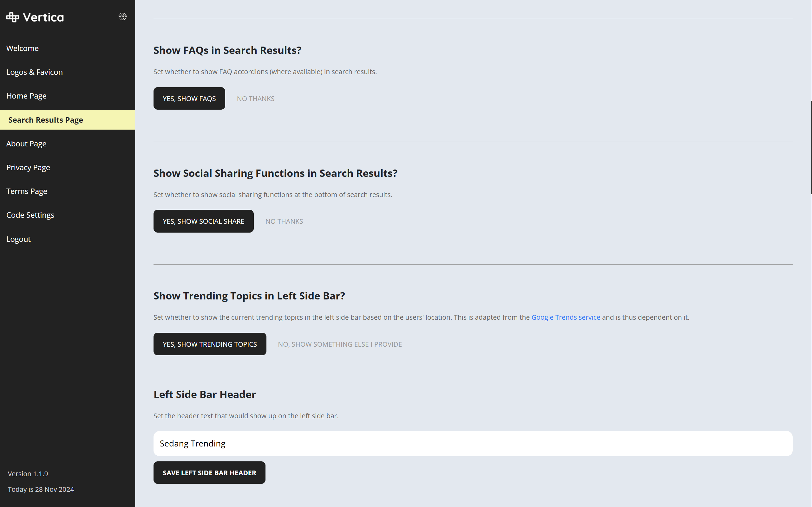Click the Left Side Bar Header text field
The image size is (812, 507).
click(473, 444)
